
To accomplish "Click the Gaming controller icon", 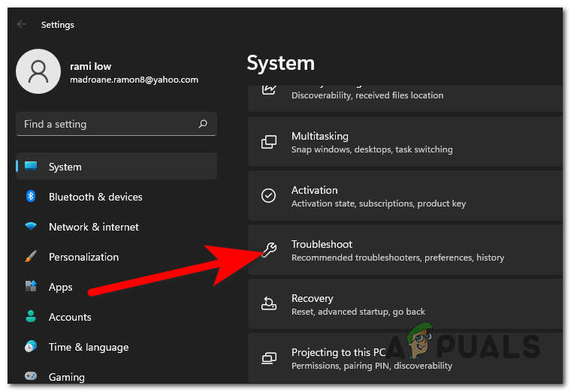I will (31, 375).
